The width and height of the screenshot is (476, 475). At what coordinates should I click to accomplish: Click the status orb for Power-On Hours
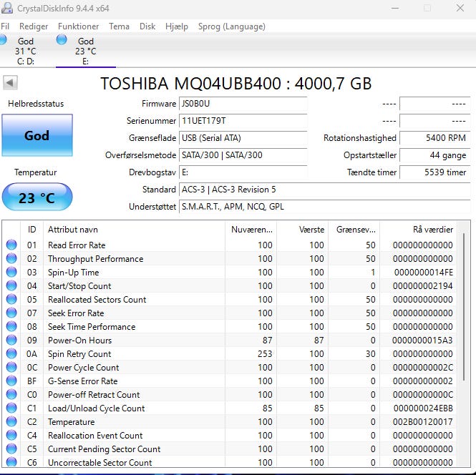pos(11,340)
